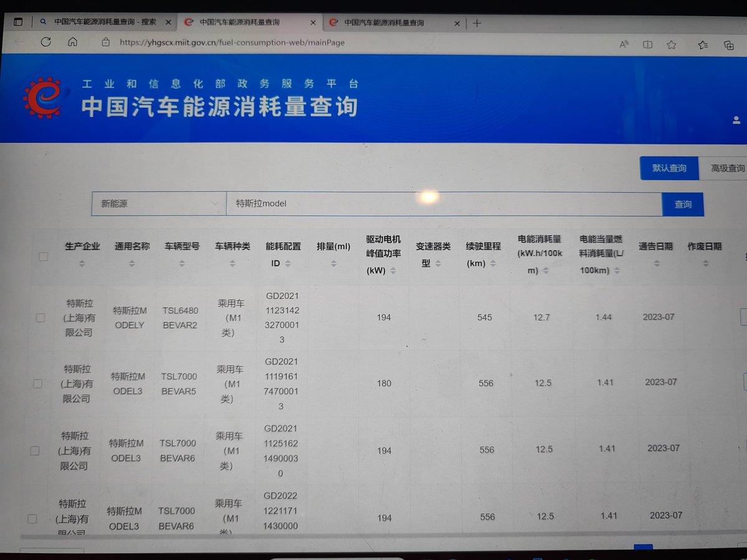
Task: Toggle read aloud icon in address bar
Action: pos(624,44)
